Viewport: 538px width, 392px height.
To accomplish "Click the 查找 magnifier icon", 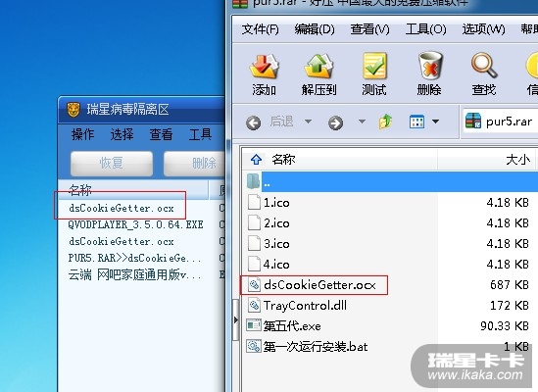I will click(484, 66).
